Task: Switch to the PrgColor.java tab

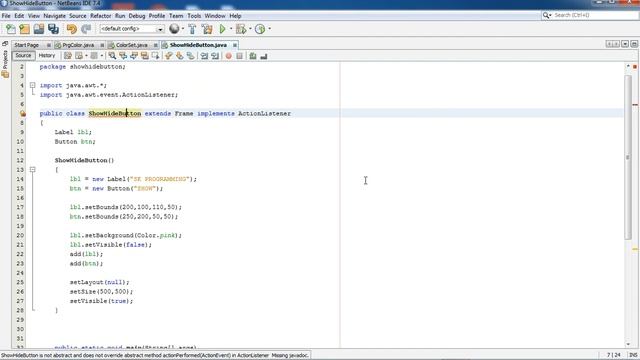Action: point(78,45)
